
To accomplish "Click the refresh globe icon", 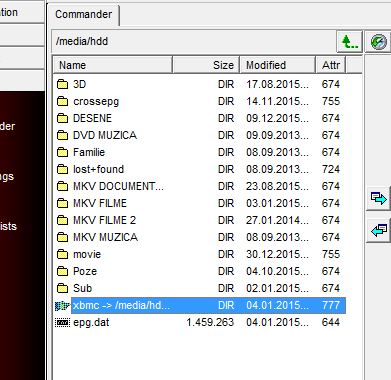I will [379, 42].
